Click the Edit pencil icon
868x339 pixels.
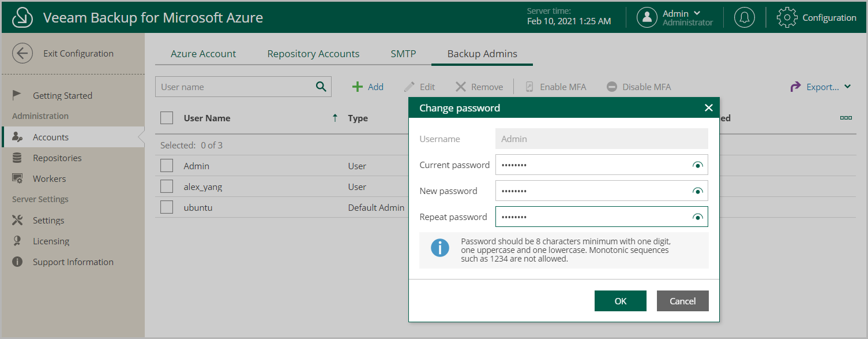point(409,87)
